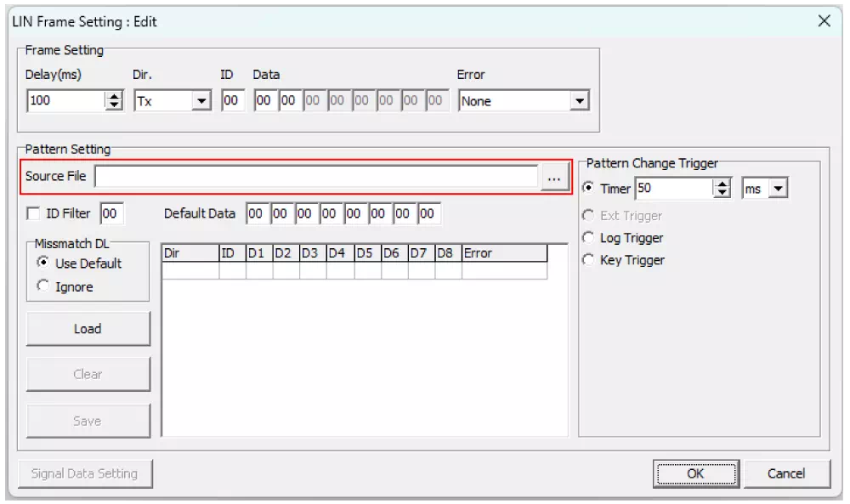Click the Source File browse button

[x=554, y=177]
